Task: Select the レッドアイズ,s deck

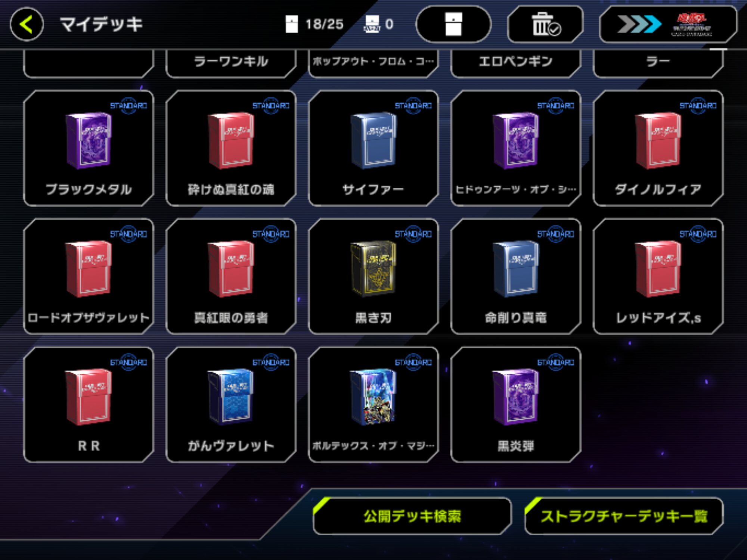Action: [658, 276]
